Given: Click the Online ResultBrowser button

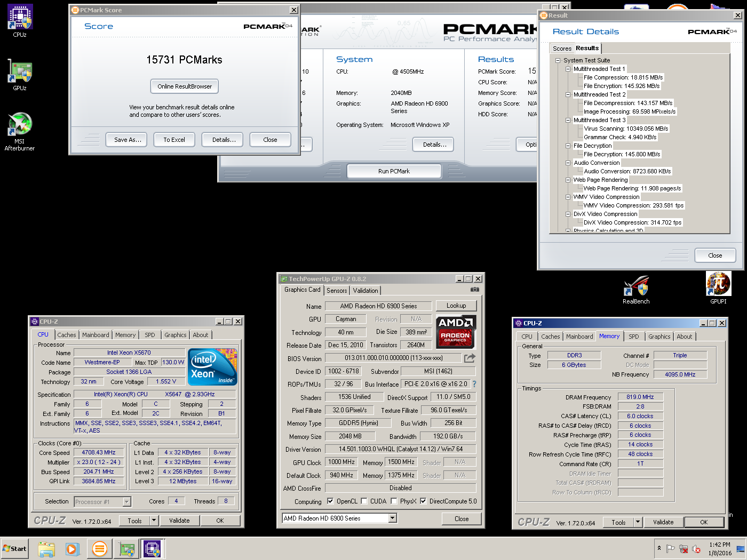Looking at the screenshot, I should coord(185,86).
